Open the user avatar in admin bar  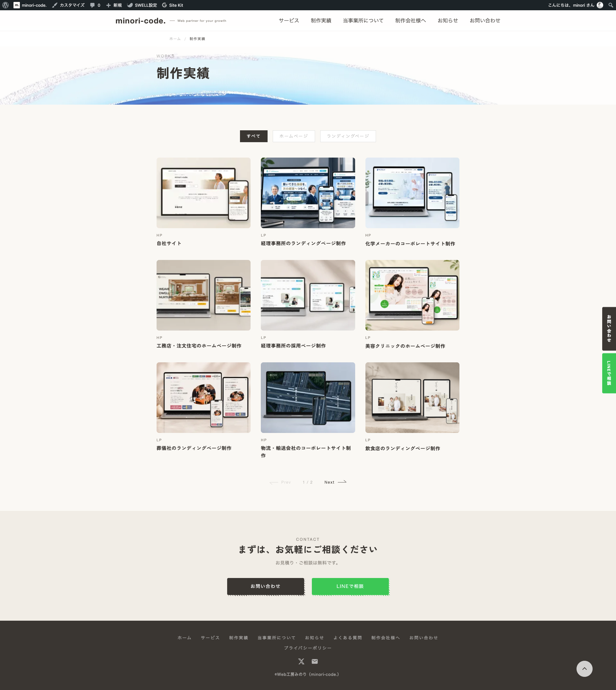tap(600, 5)
